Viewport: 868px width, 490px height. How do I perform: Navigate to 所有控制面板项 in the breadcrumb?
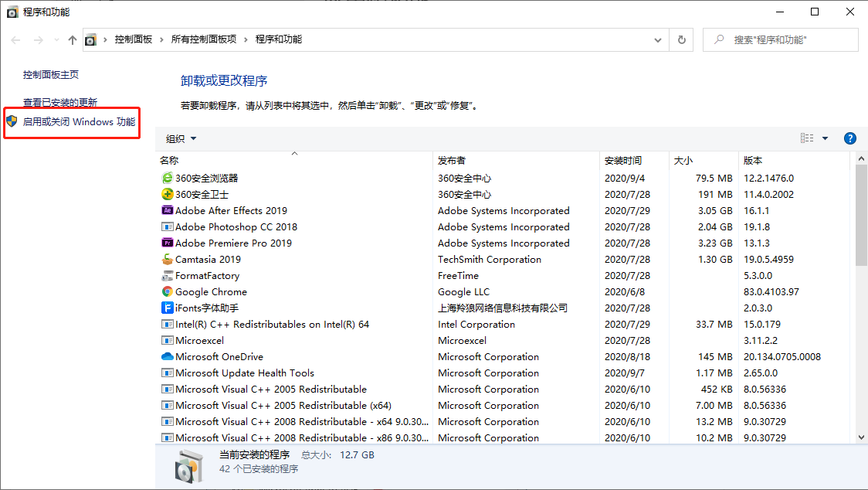pyautogui.click(x=204, y=39)
